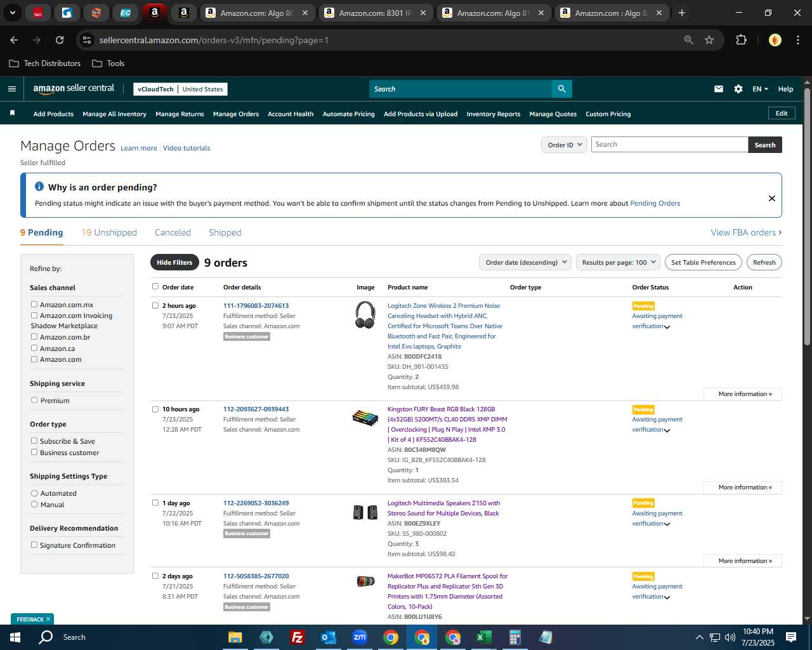Screen dimensions: 812x650
Task: Open Outlook from the taskbar
Action: tap(328, 637)
